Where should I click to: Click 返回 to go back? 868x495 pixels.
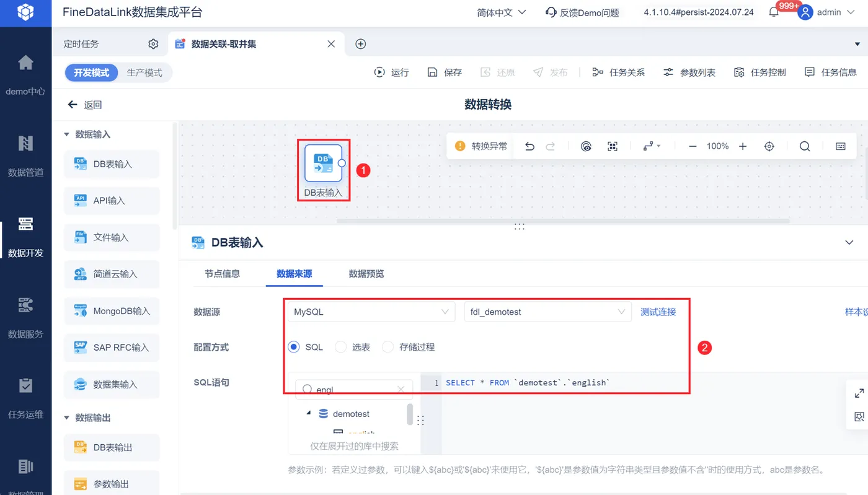point(85,105)
